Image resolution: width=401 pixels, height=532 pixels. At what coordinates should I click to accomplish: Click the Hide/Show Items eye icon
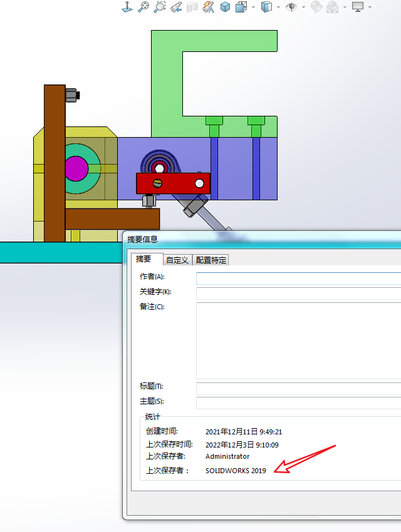tap(291, 7)
